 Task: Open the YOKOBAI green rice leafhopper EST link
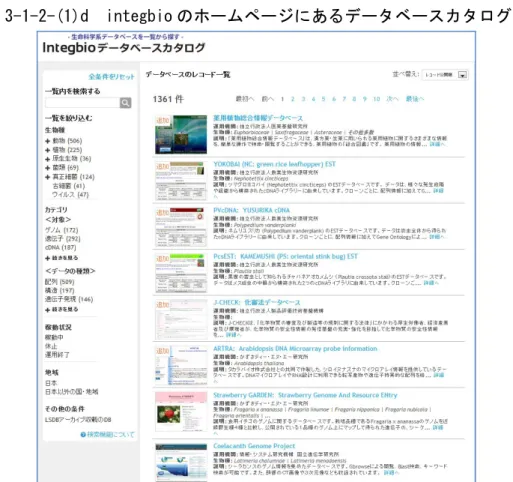coord(274,164)
